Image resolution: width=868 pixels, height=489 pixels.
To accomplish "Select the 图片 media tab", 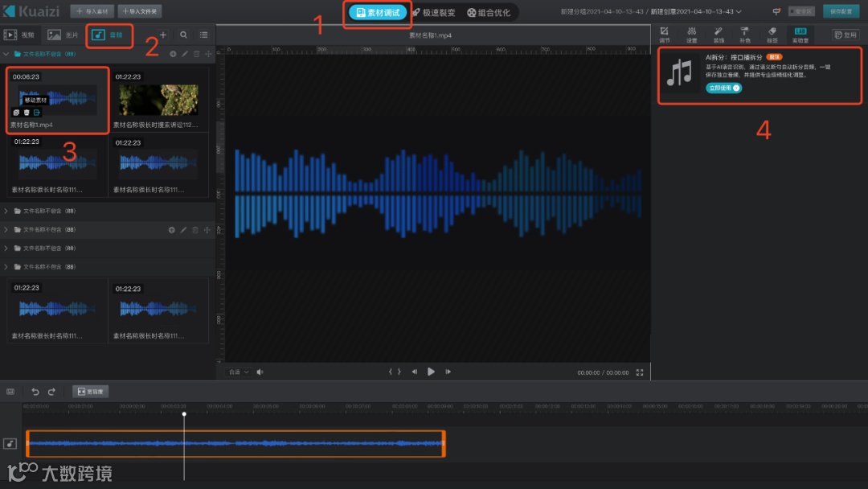I will click(x=63, y=35).
